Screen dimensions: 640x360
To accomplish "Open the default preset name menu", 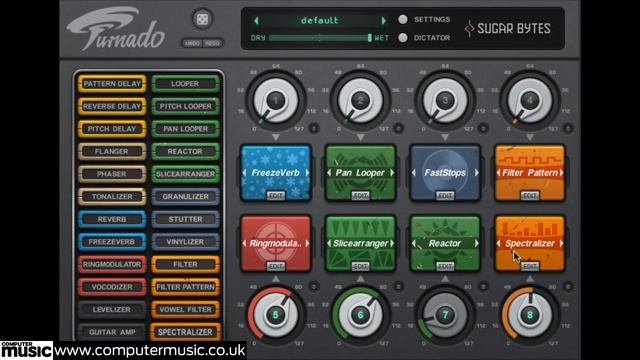I will 320,20.
